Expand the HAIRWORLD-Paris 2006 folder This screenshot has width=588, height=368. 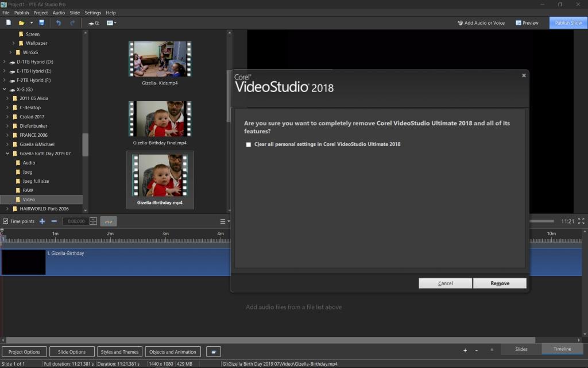coord(7,209)
